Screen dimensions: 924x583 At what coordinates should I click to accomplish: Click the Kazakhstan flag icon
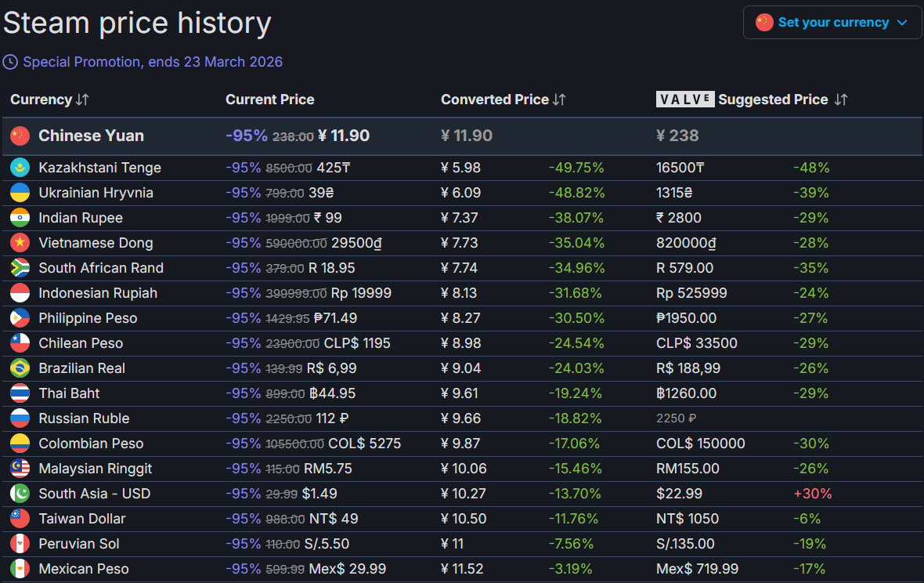pos(20,168)
